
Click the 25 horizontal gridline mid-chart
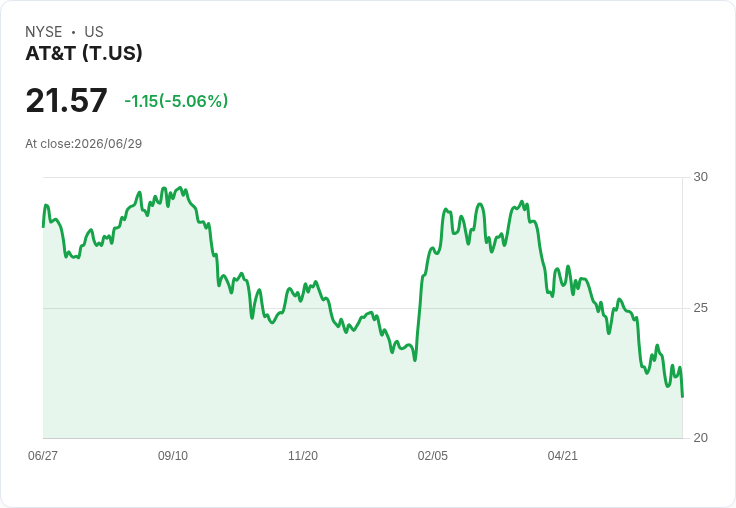click(x=362, y=308)
